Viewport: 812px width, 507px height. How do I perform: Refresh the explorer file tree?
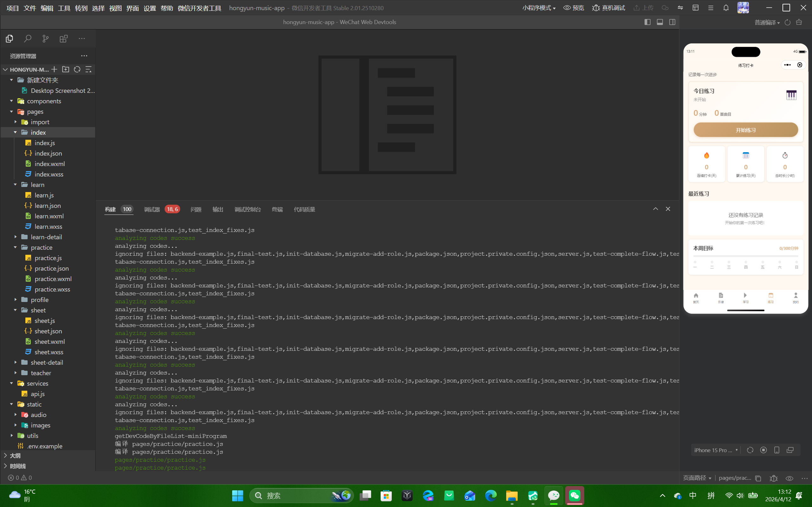click(x=77, y=69)
